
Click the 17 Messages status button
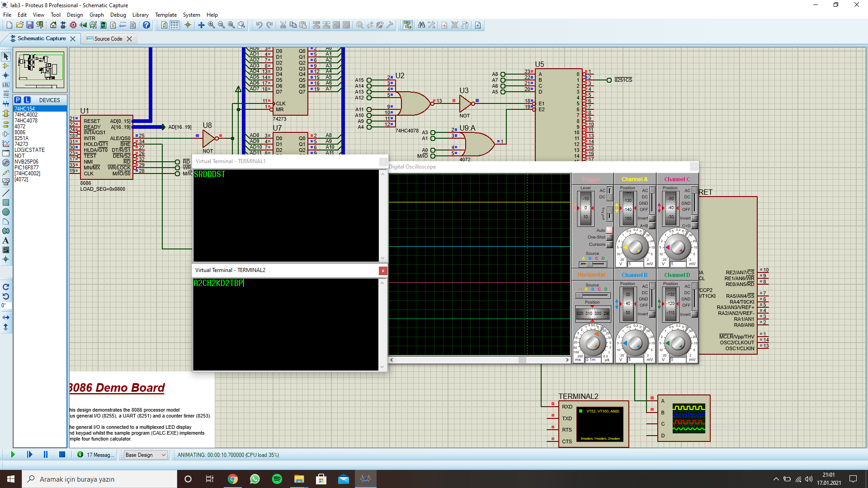[96, 455]
